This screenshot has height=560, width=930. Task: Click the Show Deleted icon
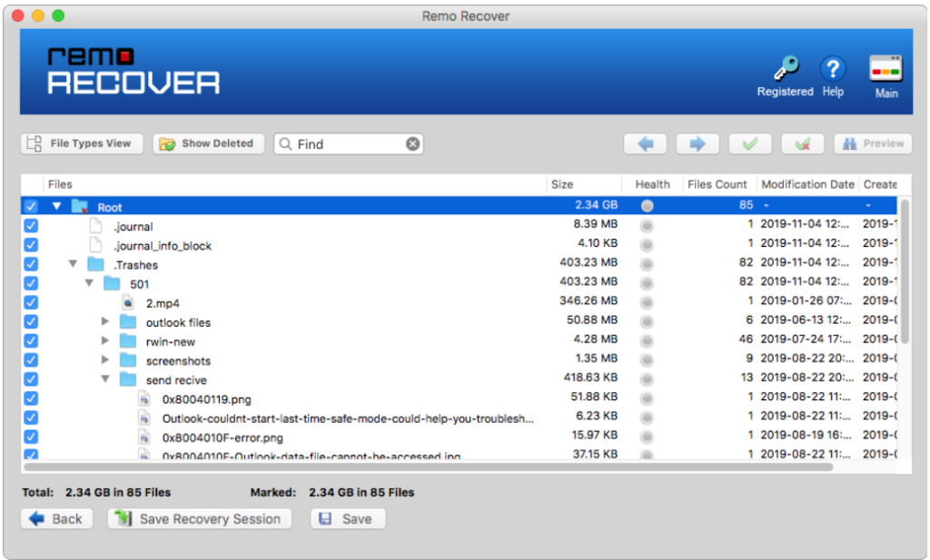(169, 143)
